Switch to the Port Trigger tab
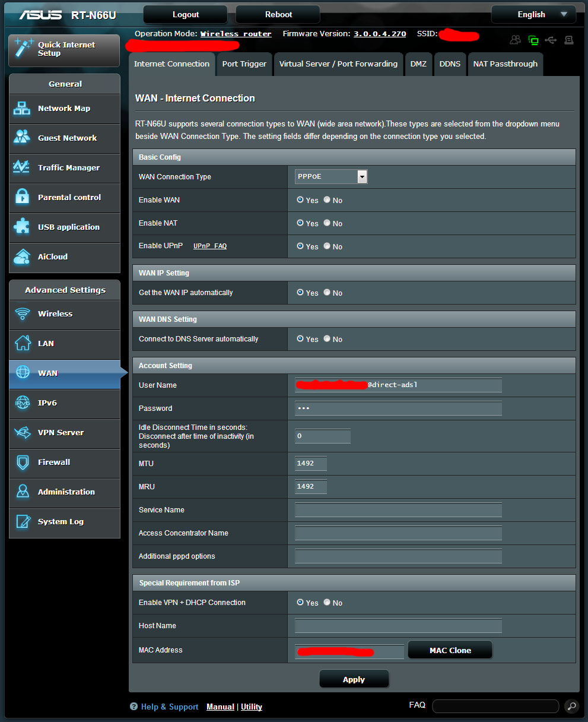Image resolution: width=588 pixels, height=722 pixels. click(244, 64)
